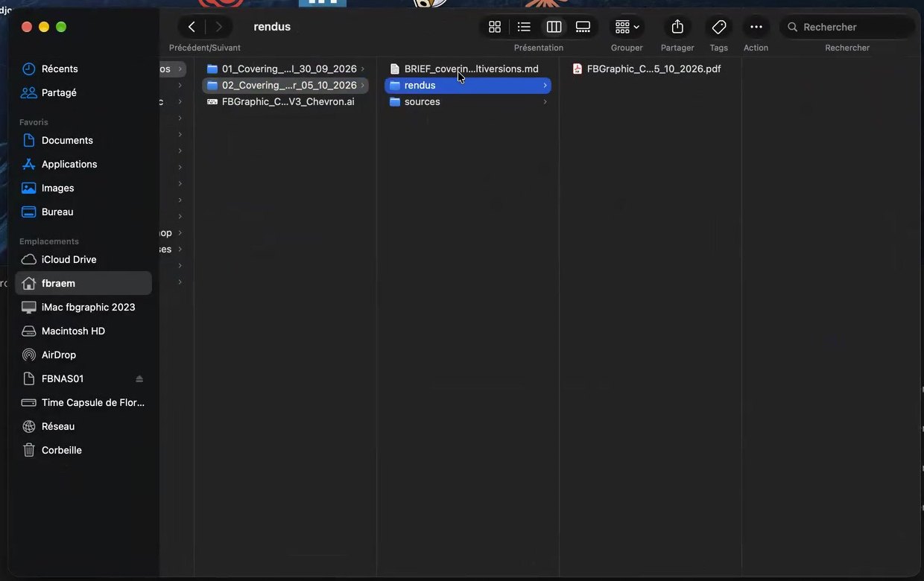Switch to list view
The width and height of the screenshot is (924, 581).
(x=524, y=27)
